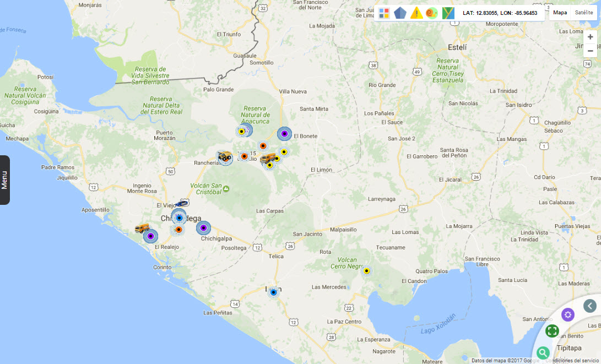The width and height of the screenshot is (601, 364).
Task: Open the yellow warning triangle alerts
Action: tap(416, 13)
